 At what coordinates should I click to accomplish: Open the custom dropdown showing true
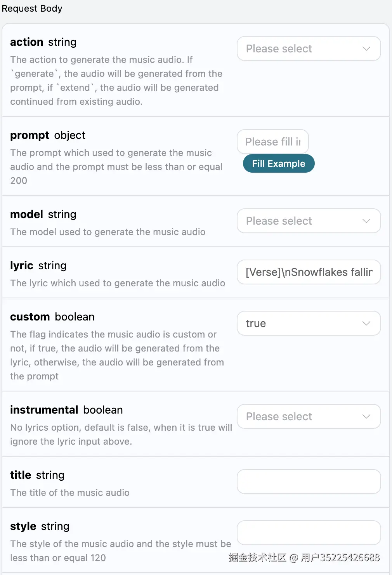[x=309, y=323]
